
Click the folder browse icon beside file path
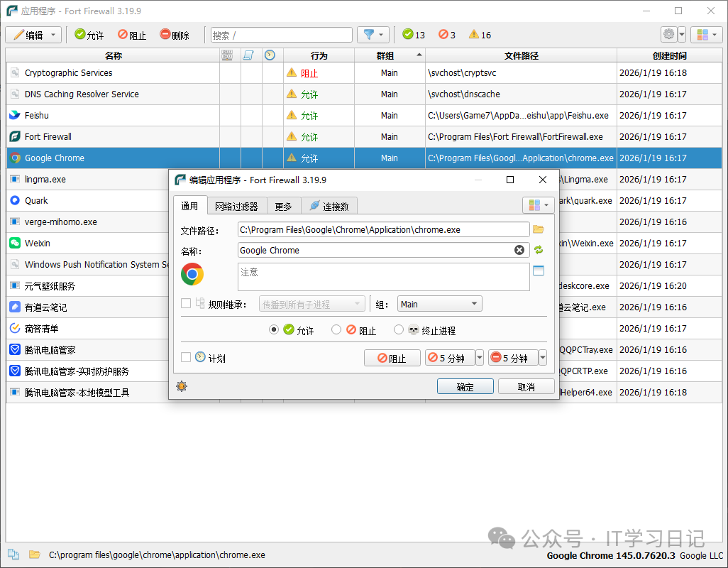[539, 229]
